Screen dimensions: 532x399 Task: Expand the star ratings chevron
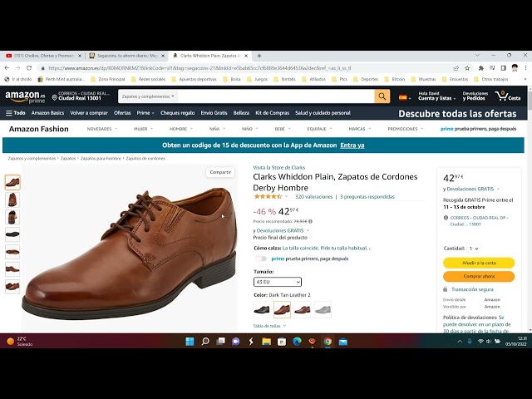pos(286,196)
